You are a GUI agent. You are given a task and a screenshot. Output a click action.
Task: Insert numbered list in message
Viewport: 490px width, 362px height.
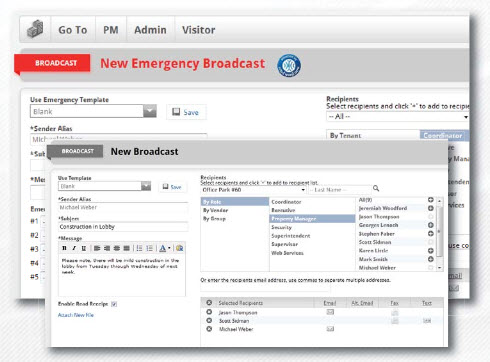pos(150,248)
